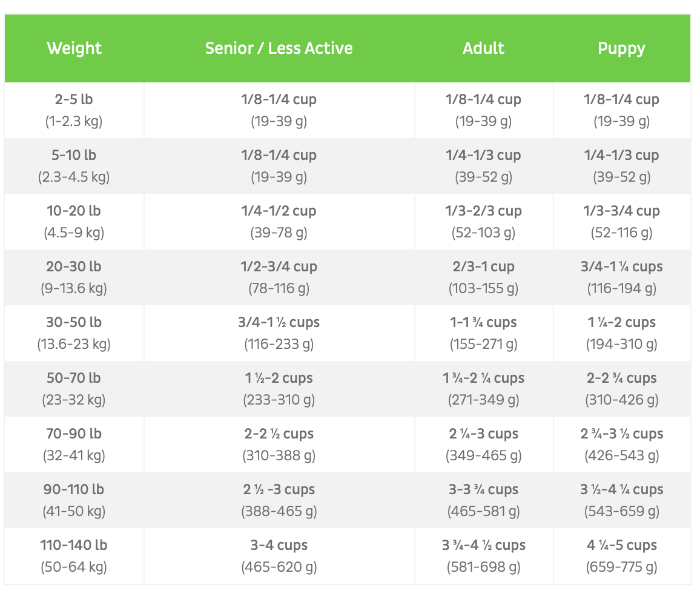Click the puppy 1/3-3/4 cup cell
700x602 pixels.
pyautogui.click(x=621, y=222)
